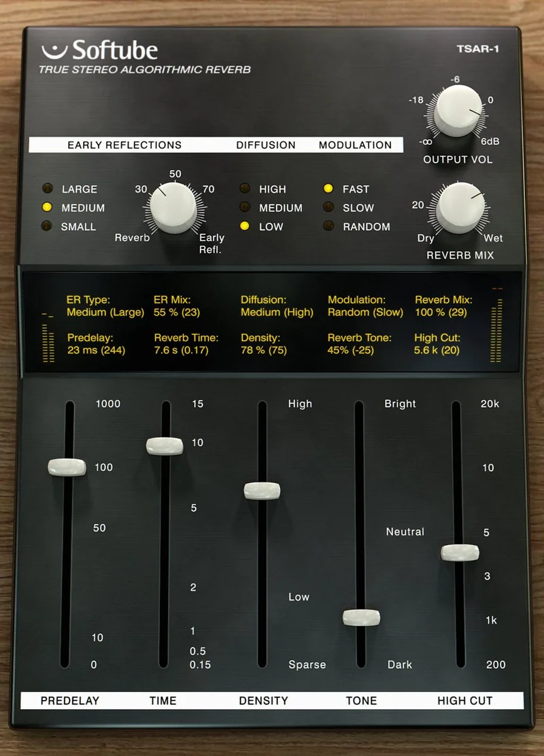Click the left input level meter
The image size is (544, 756).
48,338
